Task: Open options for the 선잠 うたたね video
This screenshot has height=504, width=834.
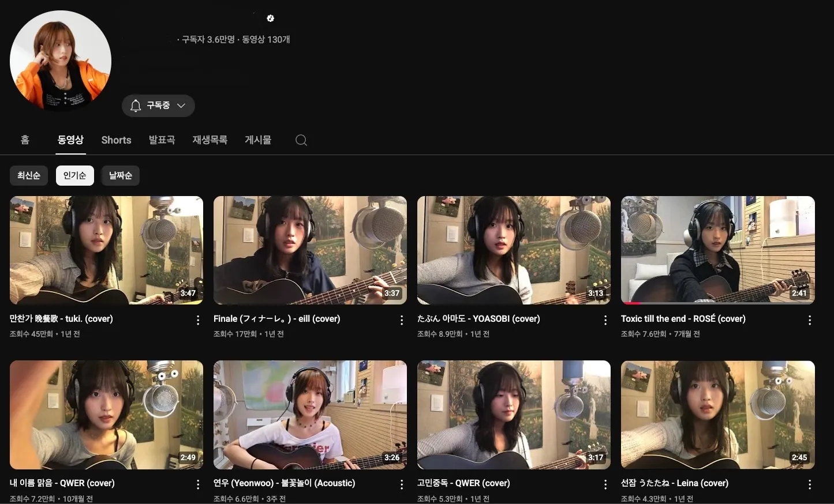Action: click(810, 484)
